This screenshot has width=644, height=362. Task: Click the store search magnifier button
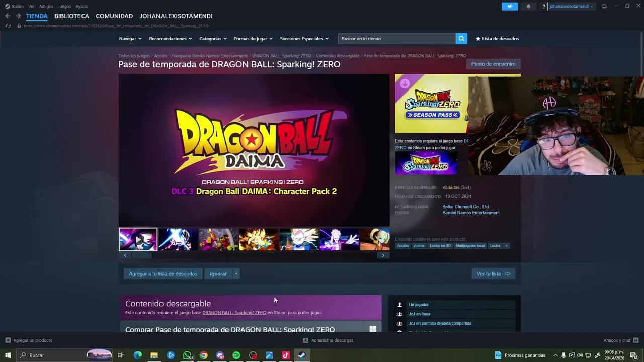click(x=461, y=39)
